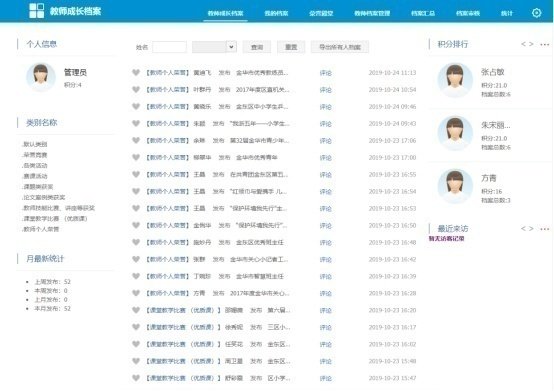Toggle heart on 2019-10-23 15:47 entry
The image size is (554, 391).
coord(136,378)
